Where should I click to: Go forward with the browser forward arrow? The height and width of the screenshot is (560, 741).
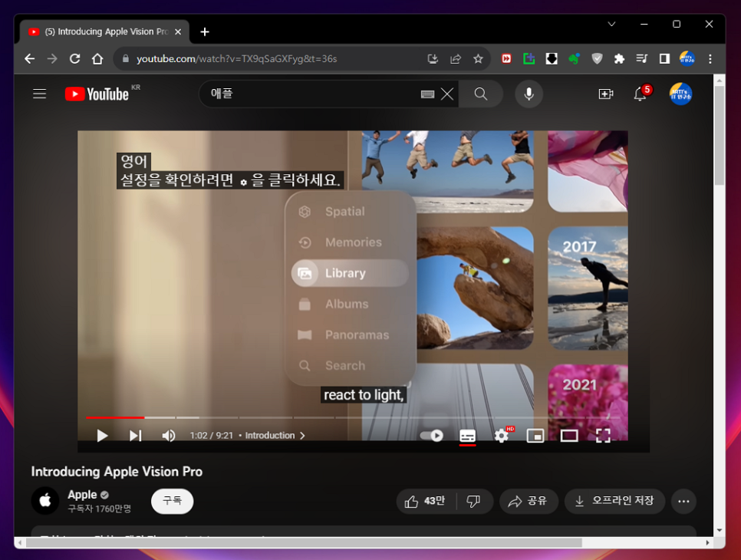pyautogui.click(x=52, y=58)
